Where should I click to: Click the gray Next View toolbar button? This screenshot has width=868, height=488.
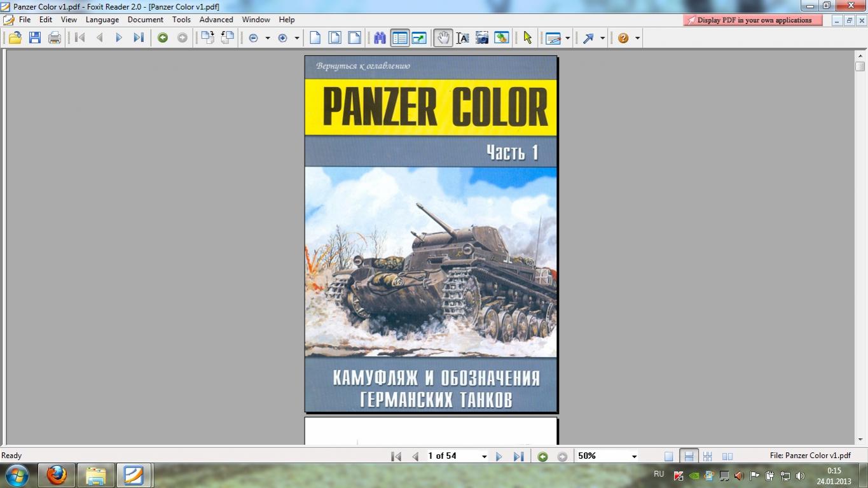(x=183, y=38)
